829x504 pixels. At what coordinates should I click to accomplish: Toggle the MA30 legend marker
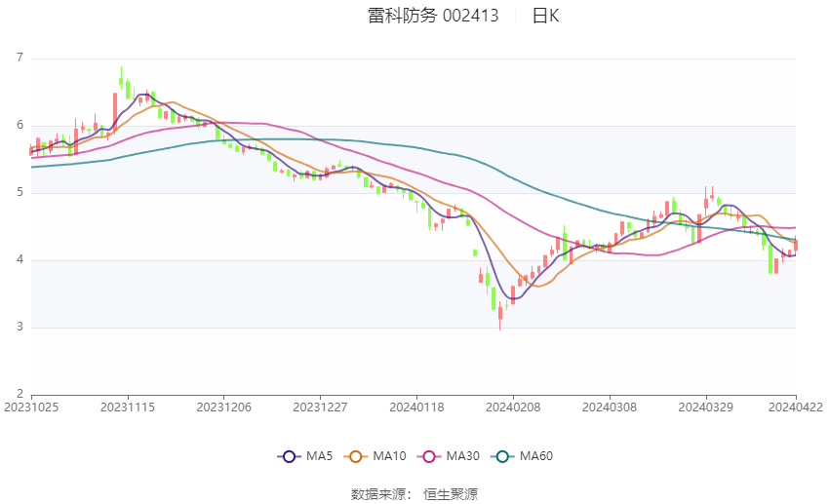tap(429, 456)
